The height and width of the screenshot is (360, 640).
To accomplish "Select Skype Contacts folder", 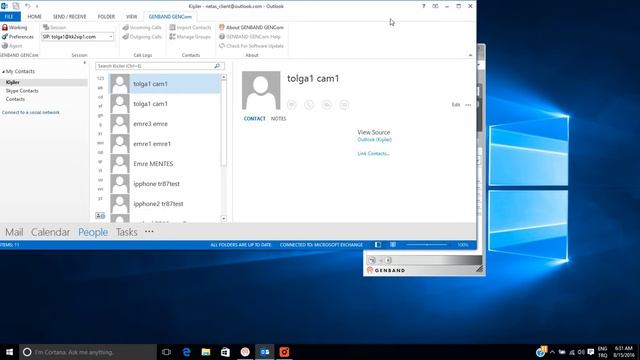I will (x=22, y=91).
